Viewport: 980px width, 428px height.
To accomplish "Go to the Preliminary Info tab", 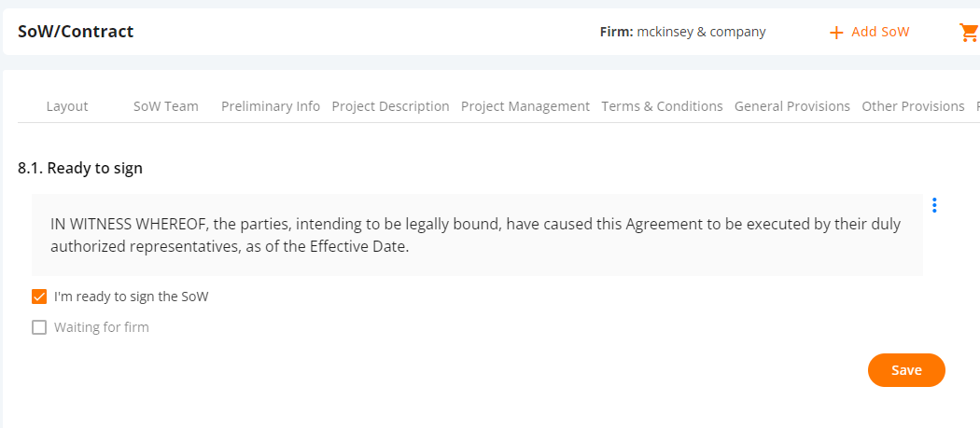I will [271, 107].
